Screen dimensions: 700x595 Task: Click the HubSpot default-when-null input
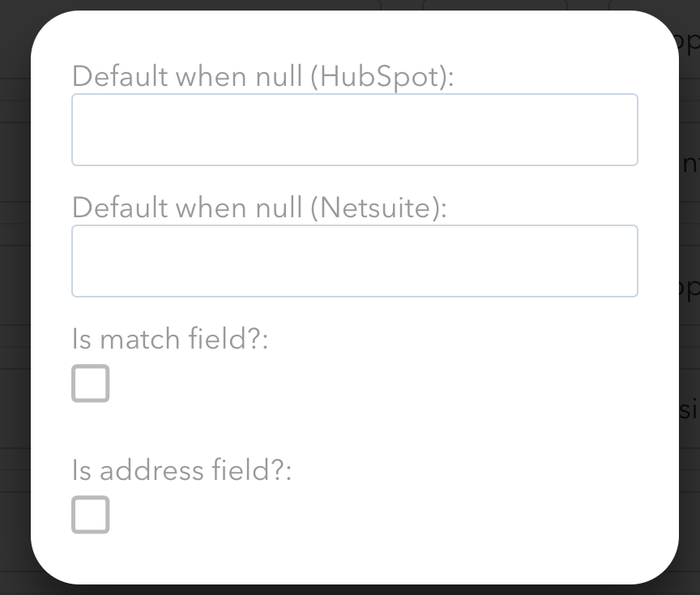(x=354, y=130)
